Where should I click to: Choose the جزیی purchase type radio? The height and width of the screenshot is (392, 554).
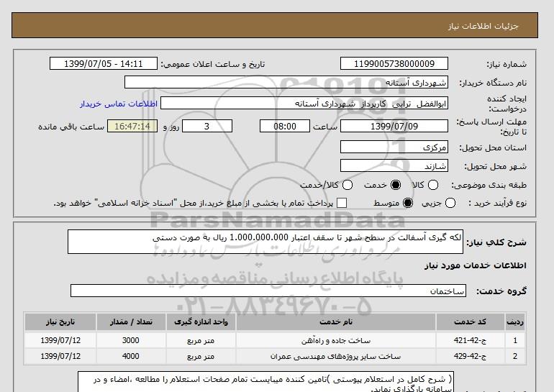click(450, 203)
